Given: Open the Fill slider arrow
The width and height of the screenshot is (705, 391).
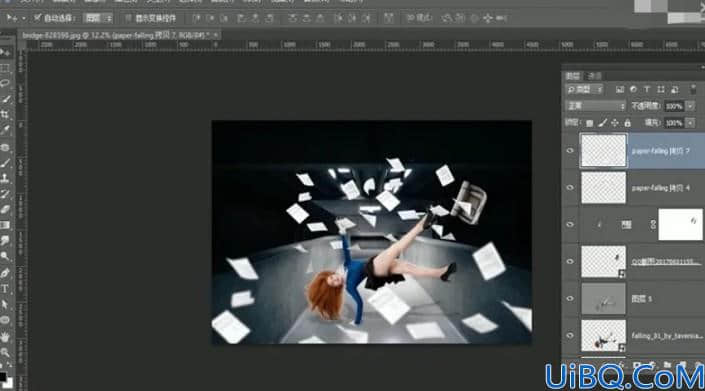Looking at the screenshot, I should pos(690,123).
